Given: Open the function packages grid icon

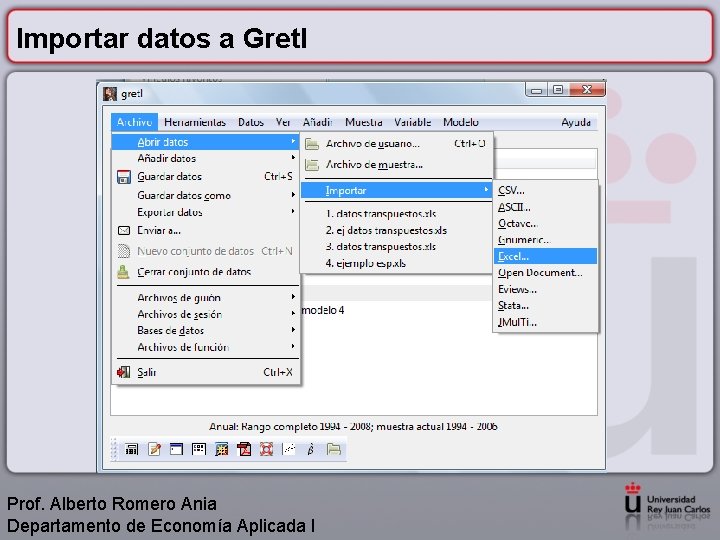Looking at the screenshot, I should (x=221, y=449).
